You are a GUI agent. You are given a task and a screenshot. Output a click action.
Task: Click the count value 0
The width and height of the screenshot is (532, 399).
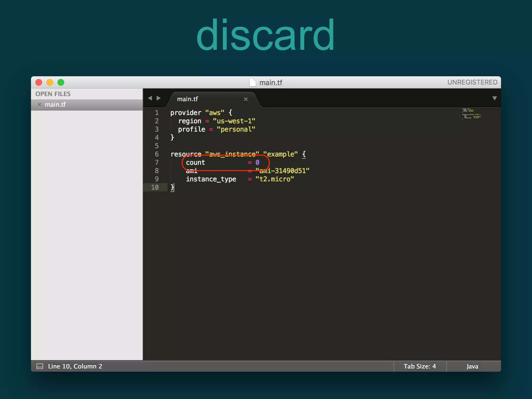(257, 163)
